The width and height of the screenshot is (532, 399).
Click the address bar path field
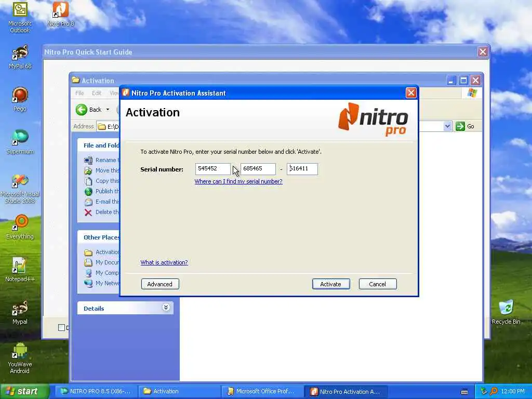point(108,127)
